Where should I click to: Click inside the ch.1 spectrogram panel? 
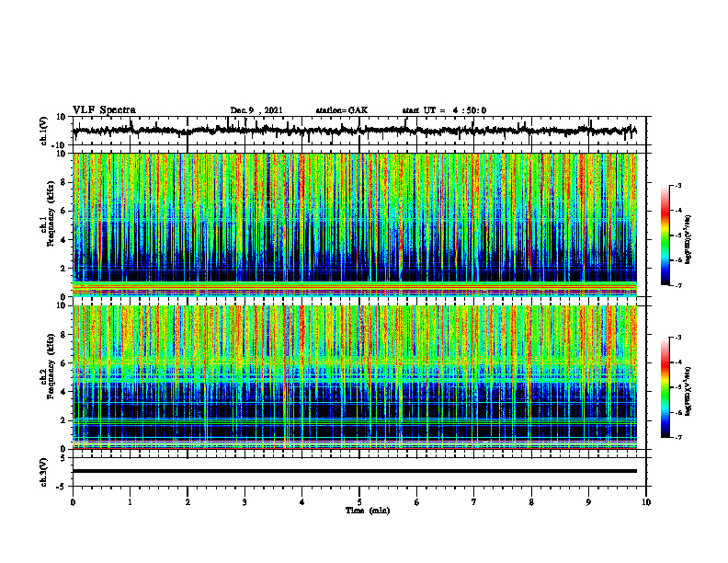[355, 224]
